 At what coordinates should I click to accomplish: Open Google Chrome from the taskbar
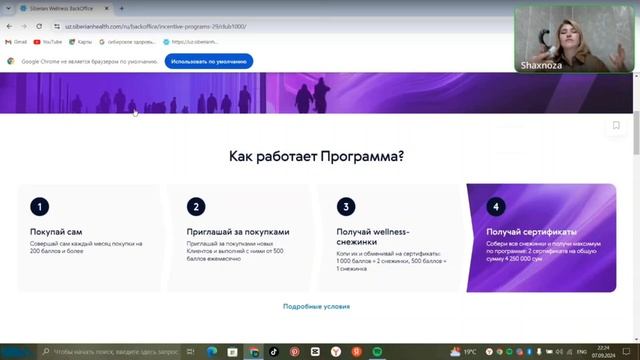(x=253, y=351)
